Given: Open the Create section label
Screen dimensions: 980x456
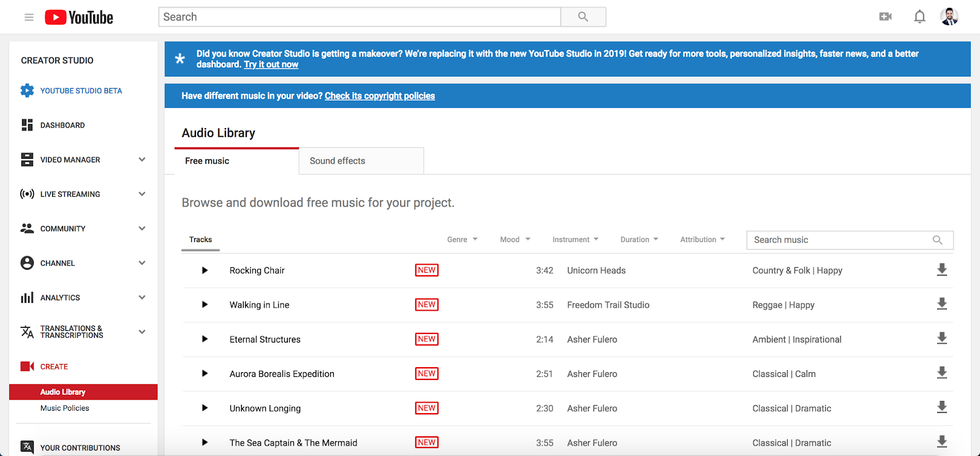Looking at the screenshot, I should [x=54, y=367].
